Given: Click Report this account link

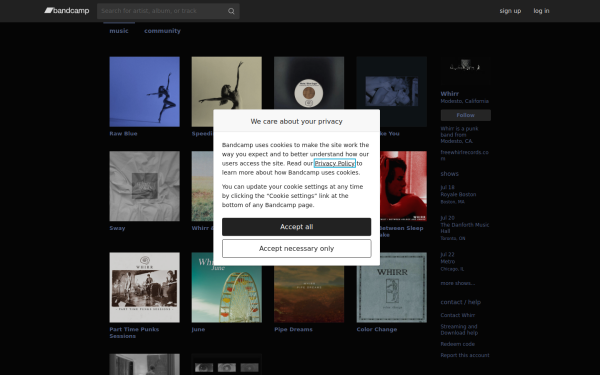Looking at the screenshot, I should 465,355.
